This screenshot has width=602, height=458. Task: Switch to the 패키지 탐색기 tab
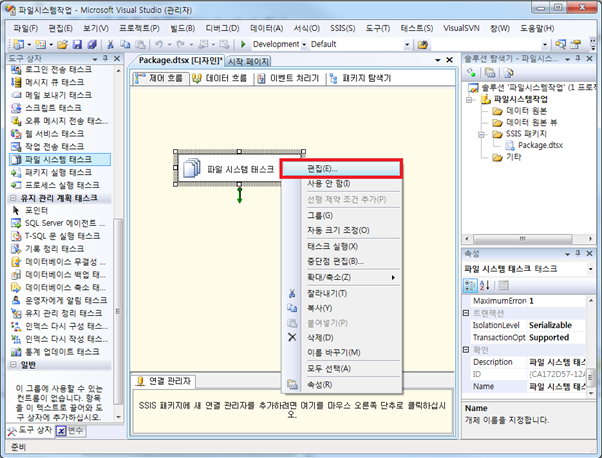coord(361,78)
